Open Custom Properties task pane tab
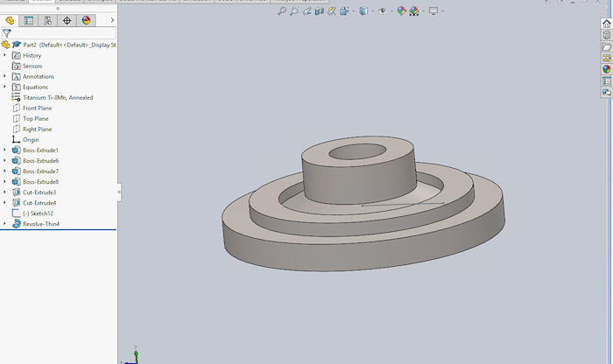 click(606, 81)
